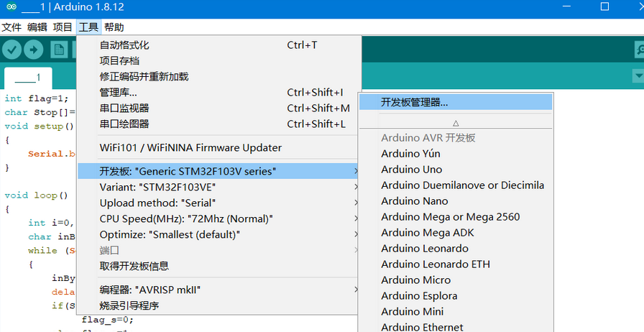Open 串口监视器 menu entry
644x332 pixels.
[x=219, y=108]
